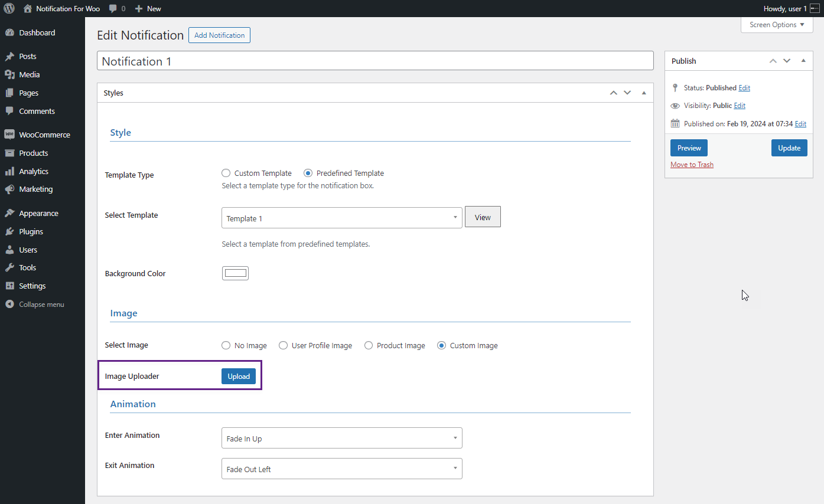Edit the Visibility: Public link
Viewport: 824px width, 504px height.
click(x=740, y=106)
